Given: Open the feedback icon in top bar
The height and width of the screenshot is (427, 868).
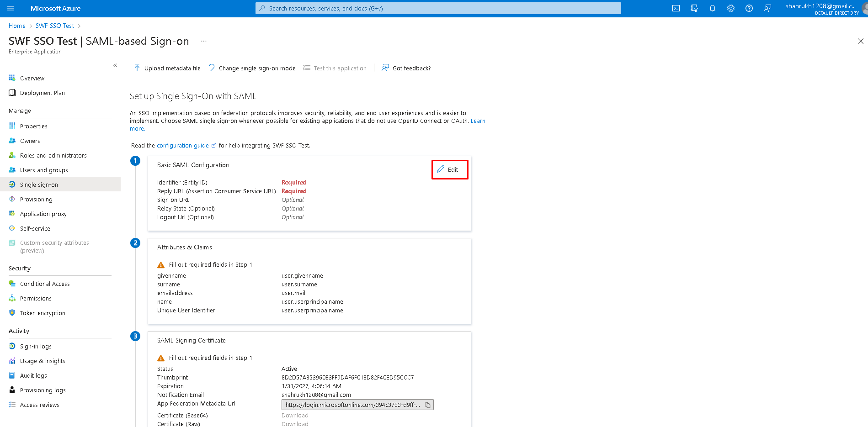Looking at the screenshot, I should click(767, 8).
